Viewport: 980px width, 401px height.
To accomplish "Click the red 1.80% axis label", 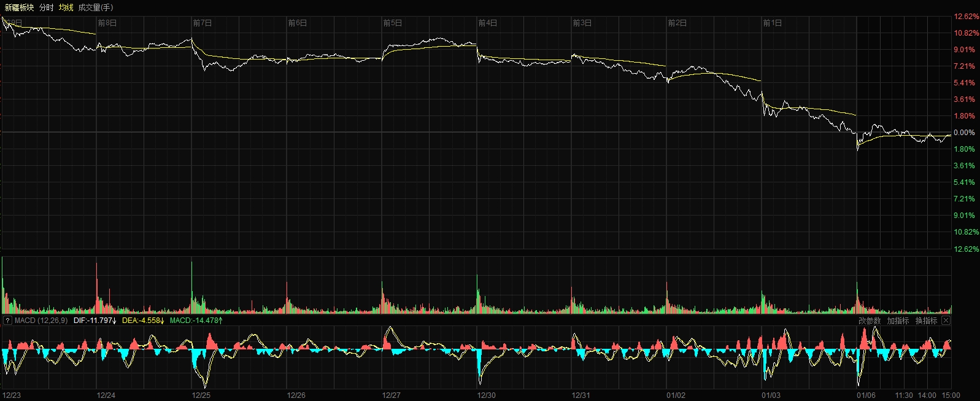I will click(x=964, y=115).
